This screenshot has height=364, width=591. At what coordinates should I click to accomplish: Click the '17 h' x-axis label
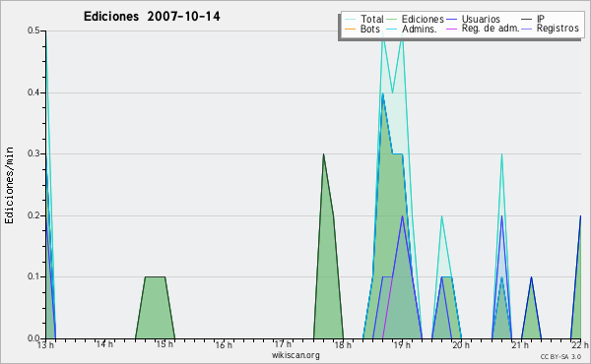coord(283,344)
